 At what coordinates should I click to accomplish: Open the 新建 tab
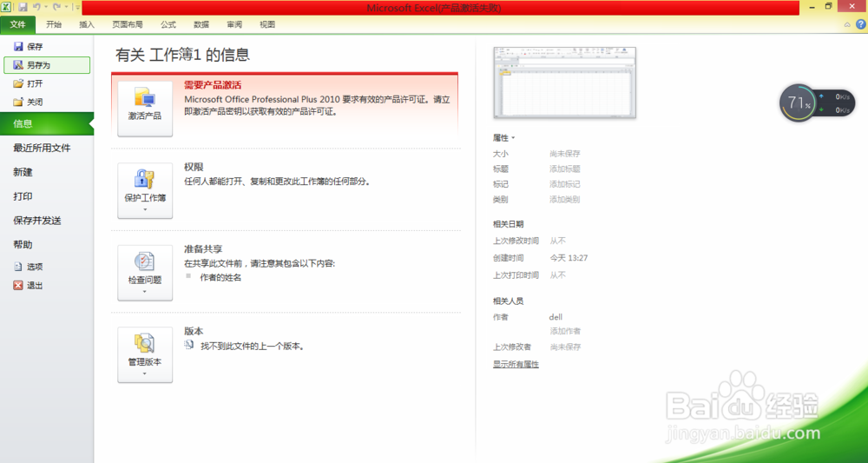(23, 172)
